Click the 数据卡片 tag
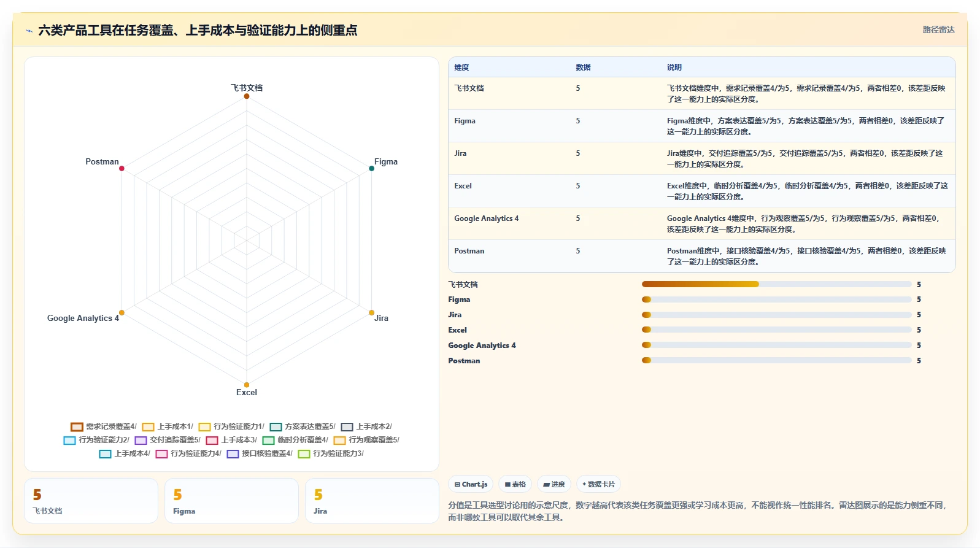Image resolution: width=980 pixels, height=548 pixels. [598, 484]
